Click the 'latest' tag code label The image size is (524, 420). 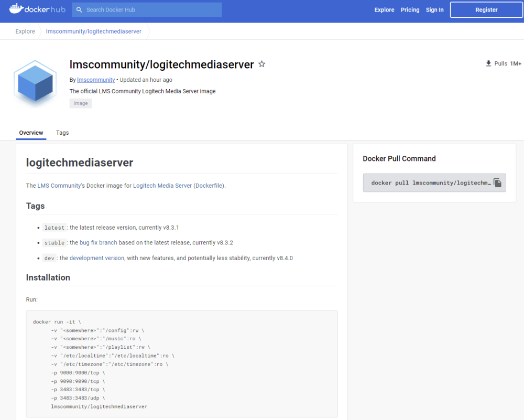[x=54, y=228]
